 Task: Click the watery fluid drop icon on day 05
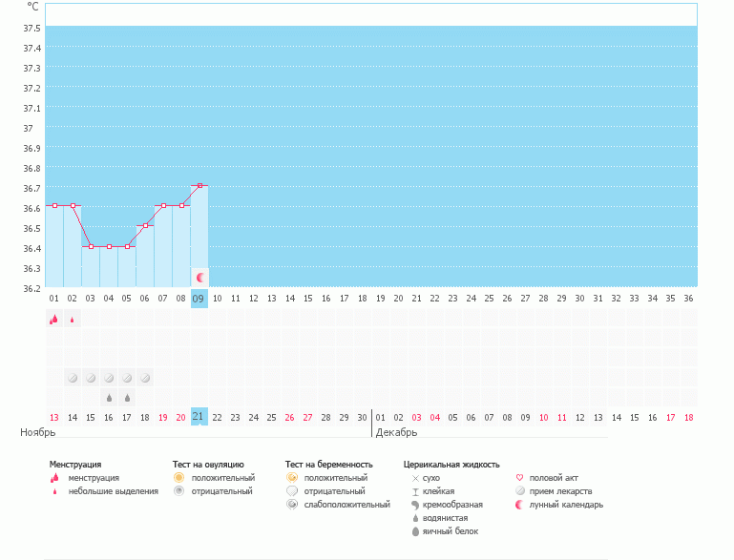point(127,397)
